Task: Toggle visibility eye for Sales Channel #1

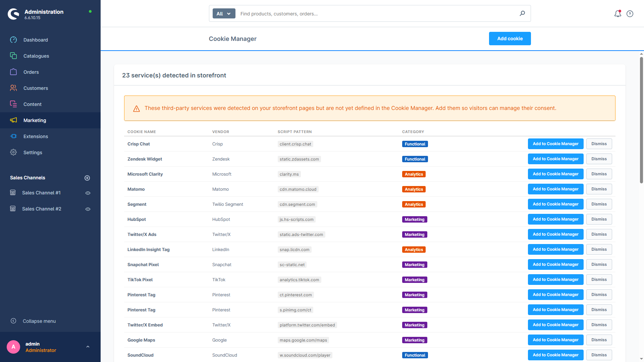Action: (x=88, y=193)
